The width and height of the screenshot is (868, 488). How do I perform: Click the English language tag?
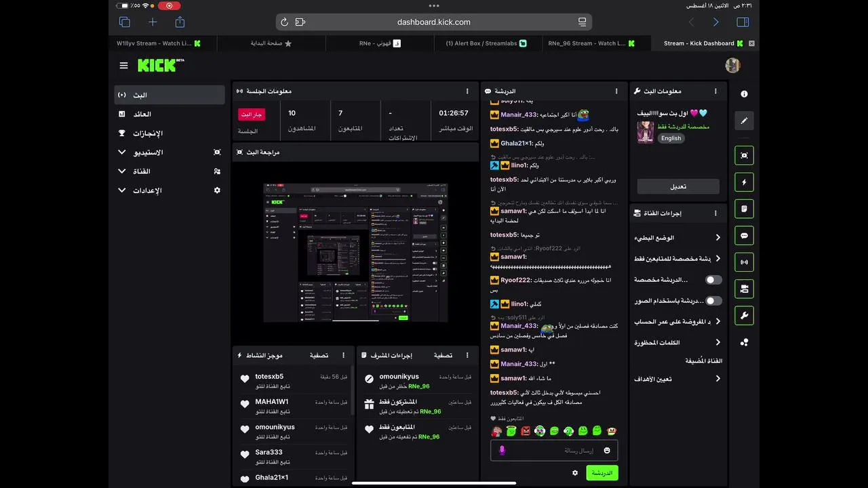click(671, 138)
